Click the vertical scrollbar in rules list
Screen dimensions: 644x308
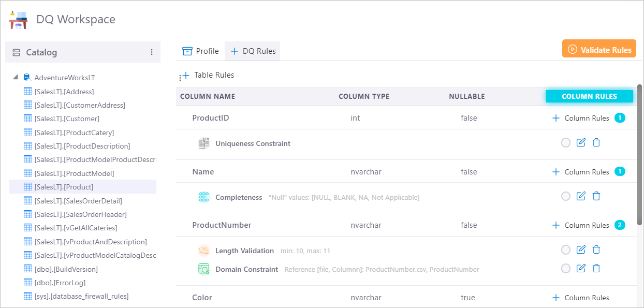tap(639, 155)
